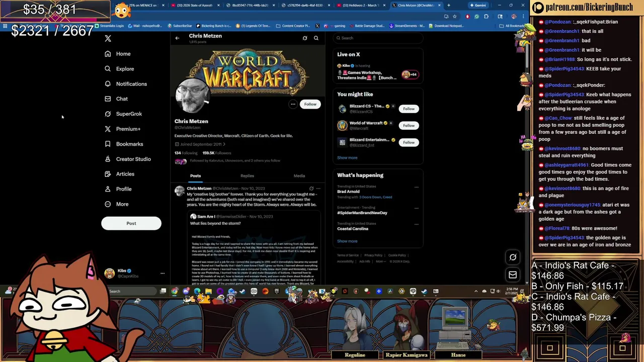Viewport: 644px width, 362px height.
Task: Follow World of Warcraft
Action: (409, 125)
